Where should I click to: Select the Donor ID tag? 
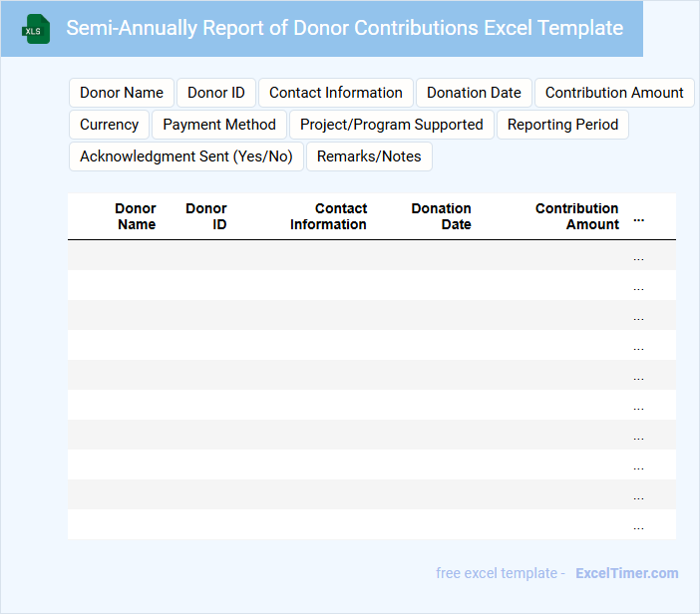pyautogui.click(x=216, y=93)
